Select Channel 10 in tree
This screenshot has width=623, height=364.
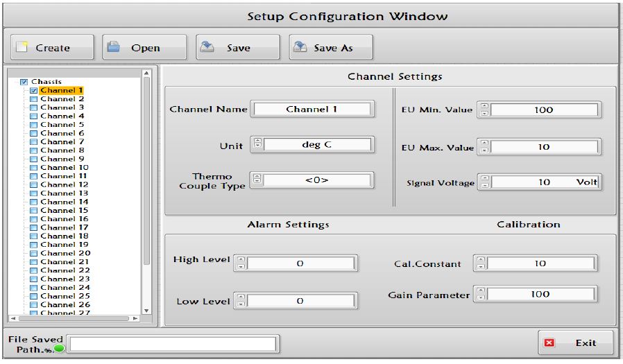coord(65,167)
